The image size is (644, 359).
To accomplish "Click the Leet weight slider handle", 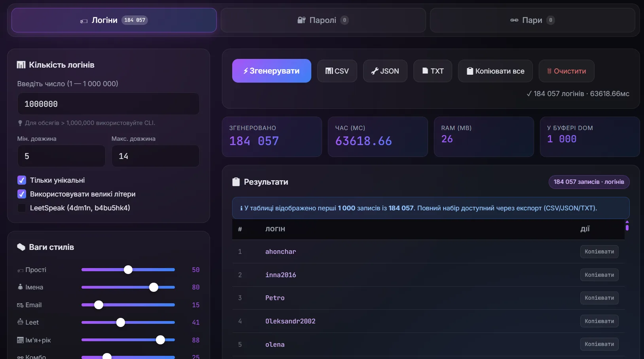I will coord(121,322).
